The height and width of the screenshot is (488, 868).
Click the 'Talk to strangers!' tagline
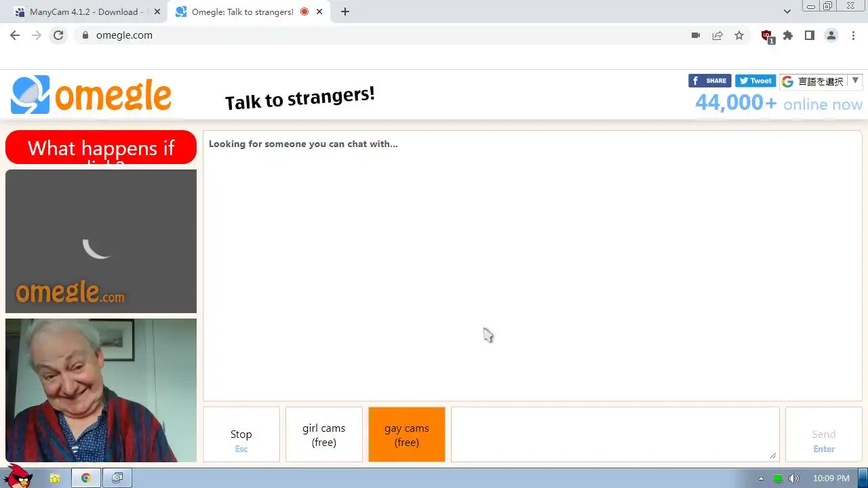tap(300, 98)
